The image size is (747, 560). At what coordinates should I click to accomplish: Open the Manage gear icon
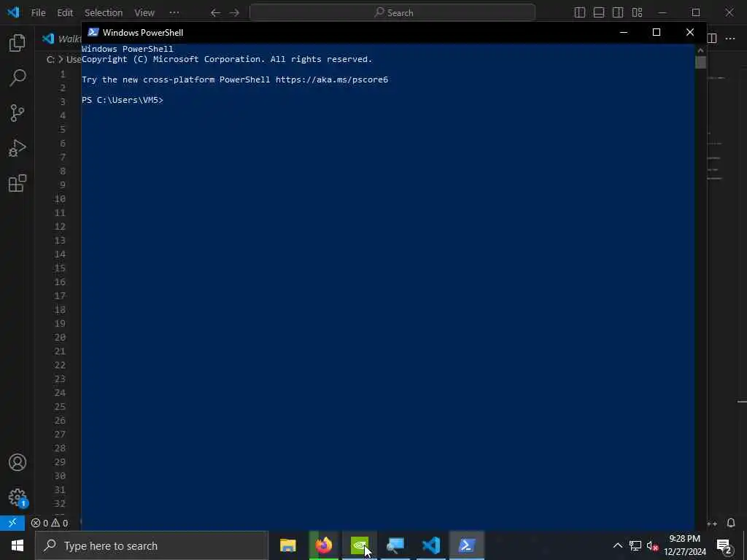pyautogui.click(x=18, y=497)
